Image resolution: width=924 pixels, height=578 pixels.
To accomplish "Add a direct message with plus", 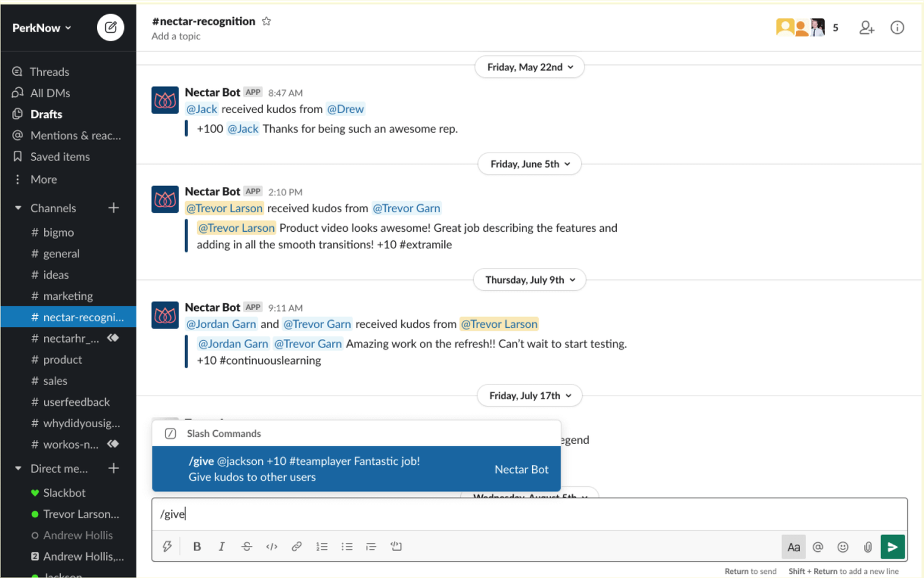I will point(114,468).
